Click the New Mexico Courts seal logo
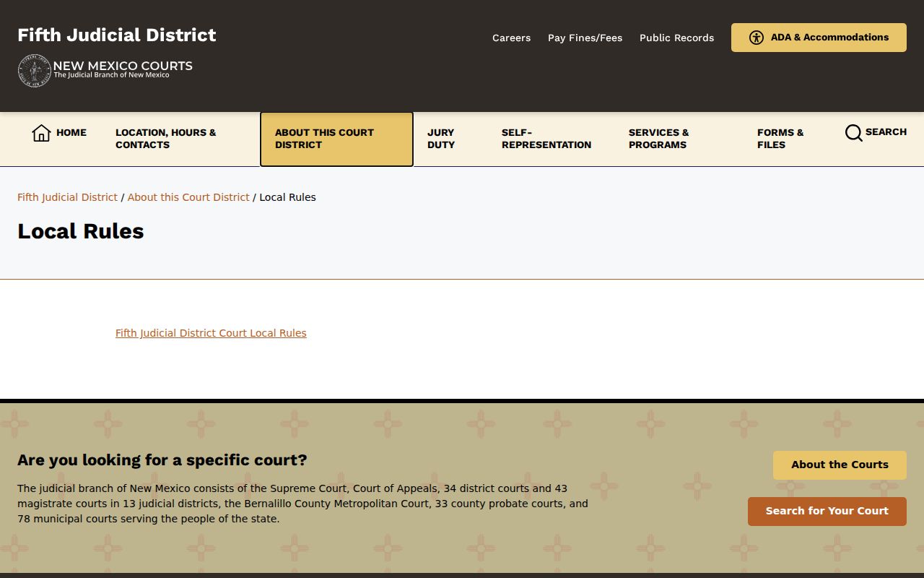924x578 pixels. [x=34, y=70]
